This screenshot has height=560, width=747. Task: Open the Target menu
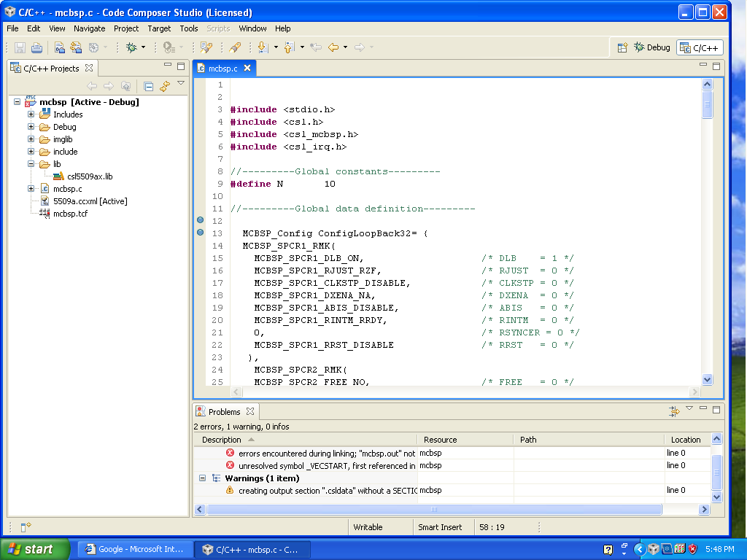[159, 28]
